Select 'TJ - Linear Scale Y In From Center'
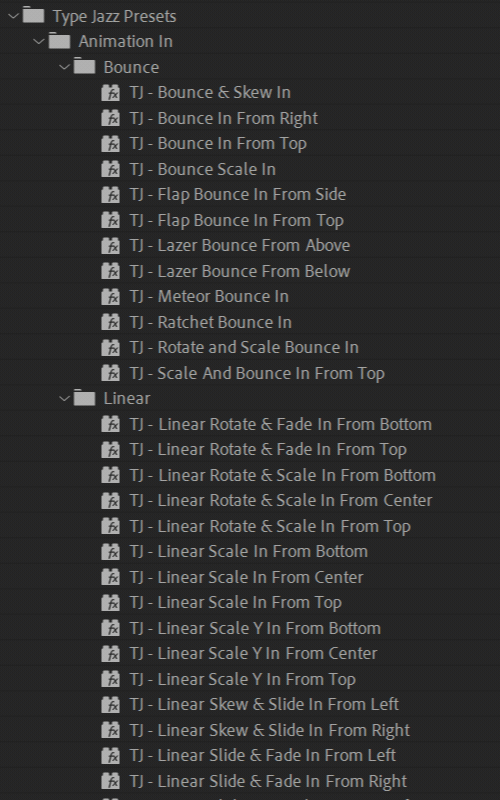 point(254,654)
